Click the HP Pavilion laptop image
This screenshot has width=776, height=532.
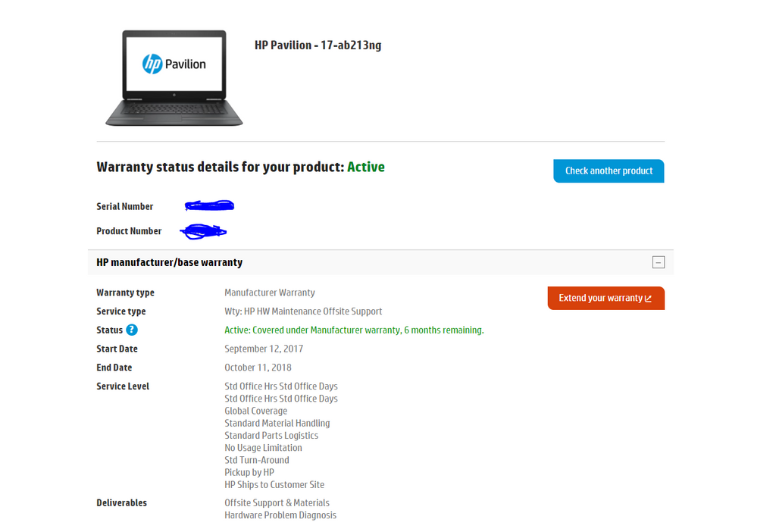[174, 78]
